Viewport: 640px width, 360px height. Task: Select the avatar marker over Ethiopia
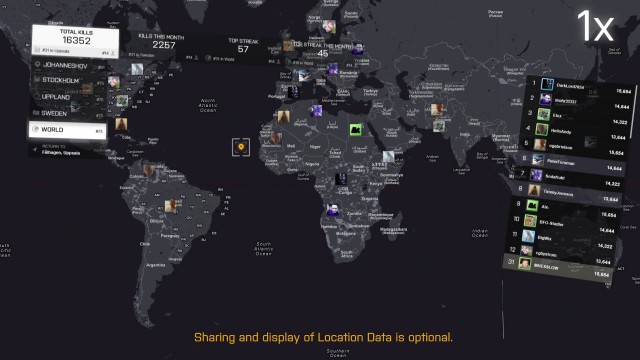coord(389,157)
